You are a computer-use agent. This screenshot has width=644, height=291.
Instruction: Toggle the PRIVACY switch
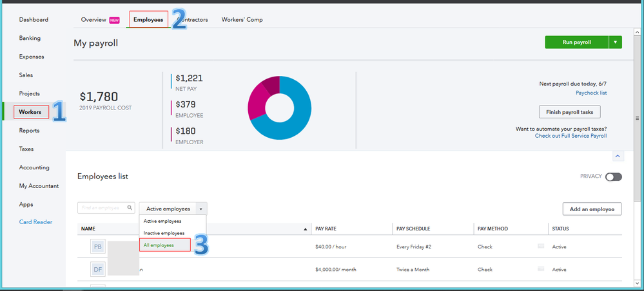[614, 176]
